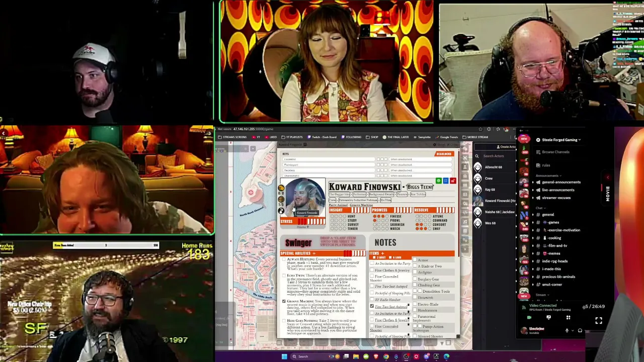Expand the microphone options arrow in Discord
Screen dimensions: 644x362
tap(573, 331)
